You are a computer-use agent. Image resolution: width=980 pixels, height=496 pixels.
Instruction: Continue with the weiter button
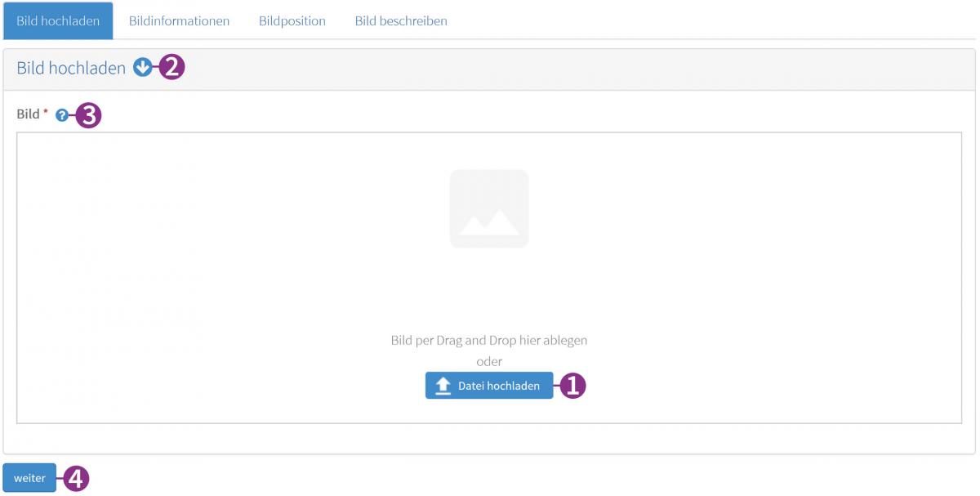coord(29,478)
